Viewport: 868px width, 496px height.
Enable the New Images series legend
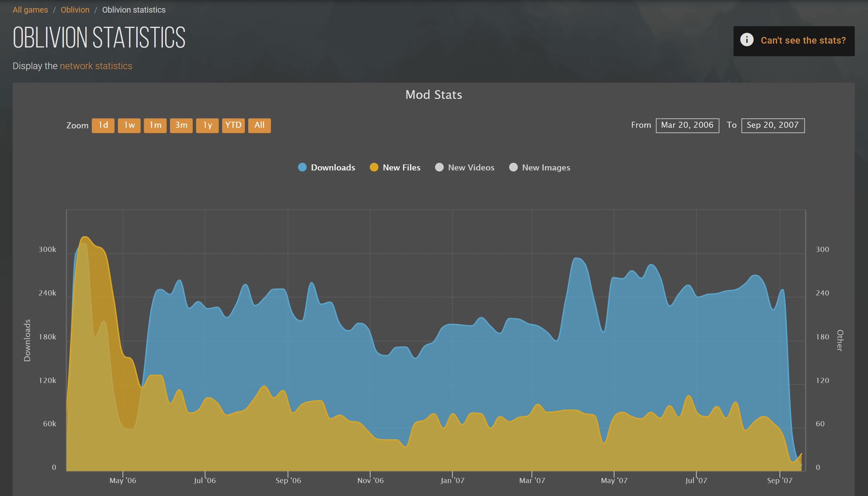[x=546, y=168]
